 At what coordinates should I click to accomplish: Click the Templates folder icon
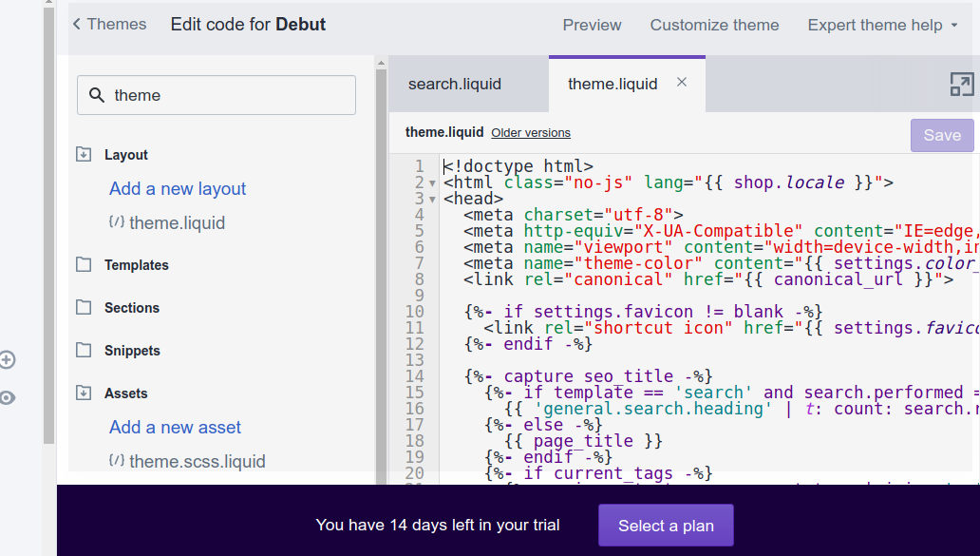(85, 264)
